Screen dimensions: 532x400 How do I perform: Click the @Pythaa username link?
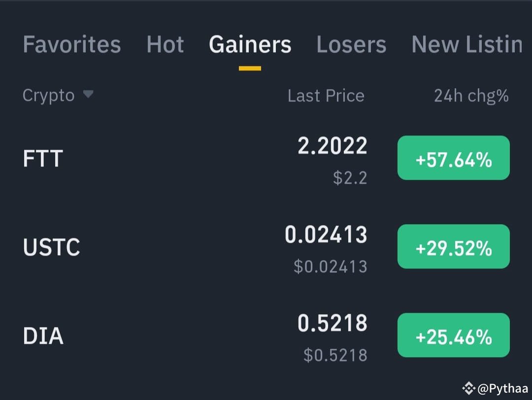(x=503, y=389)
